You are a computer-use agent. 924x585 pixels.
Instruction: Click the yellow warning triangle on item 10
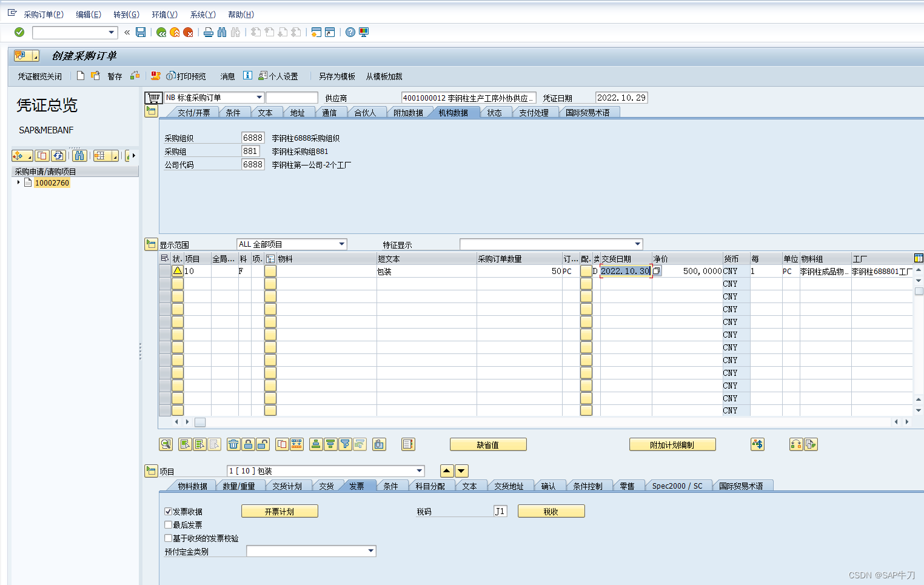click(178, 271)
